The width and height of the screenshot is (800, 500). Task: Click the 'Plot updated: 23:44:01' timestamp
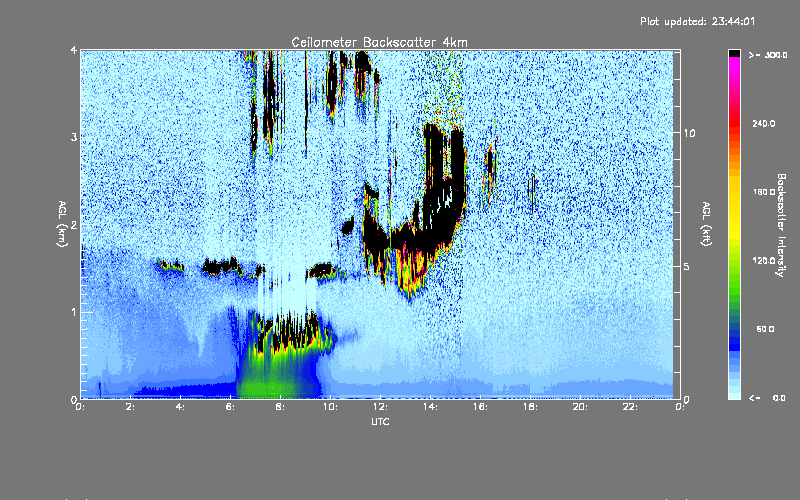point(697,21)
